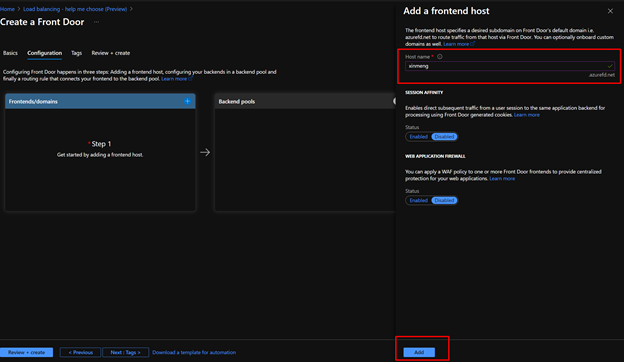Viewport: 624px width, 362px height.
Task: Click the Host name input field
Action: point(510,66)
